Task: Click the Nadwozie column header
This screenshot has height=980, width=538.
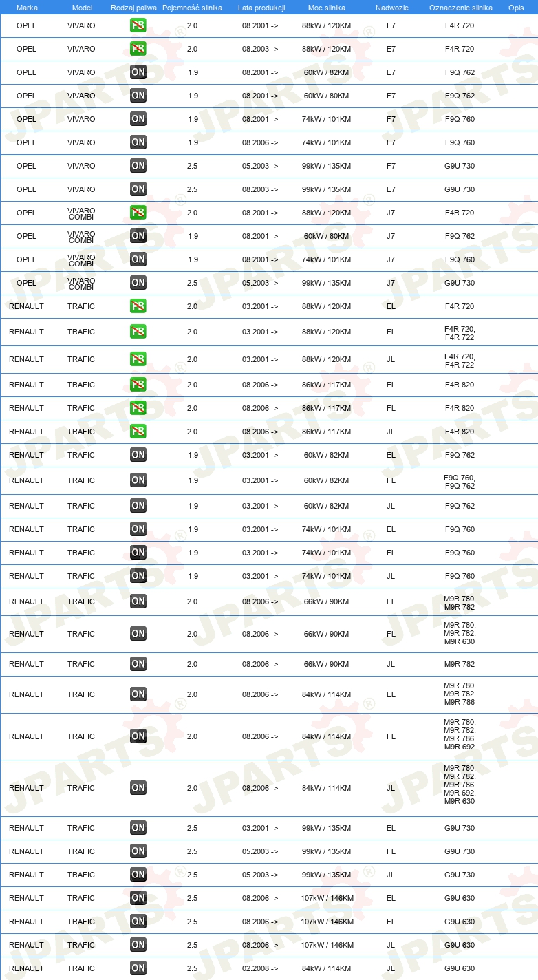Action: click(x=392, y=8)
